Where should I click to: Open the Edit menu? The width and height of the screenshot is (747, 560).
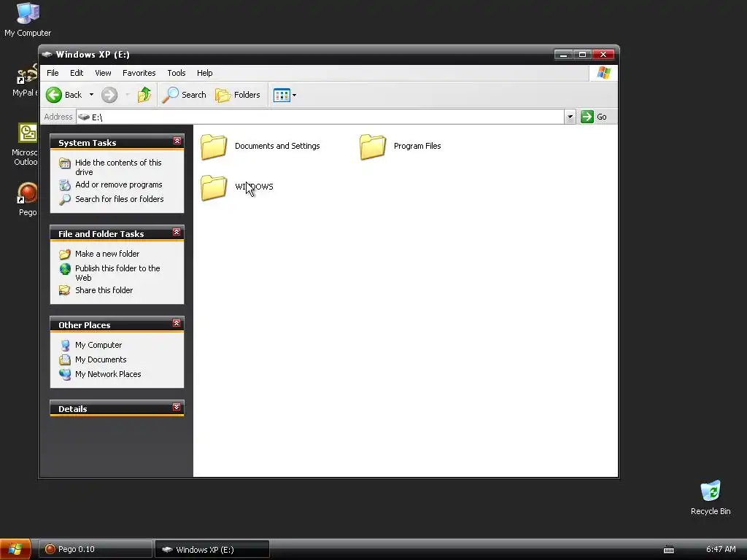(x=76, y=73)
